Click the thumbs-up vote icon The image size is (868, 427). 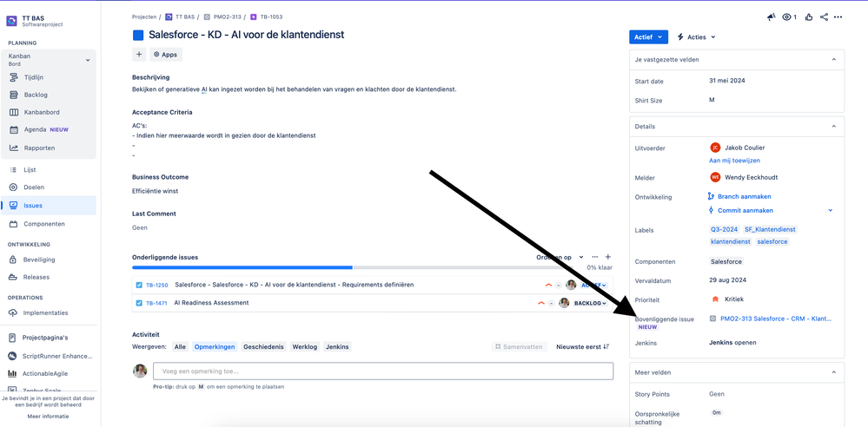(809, 17)
